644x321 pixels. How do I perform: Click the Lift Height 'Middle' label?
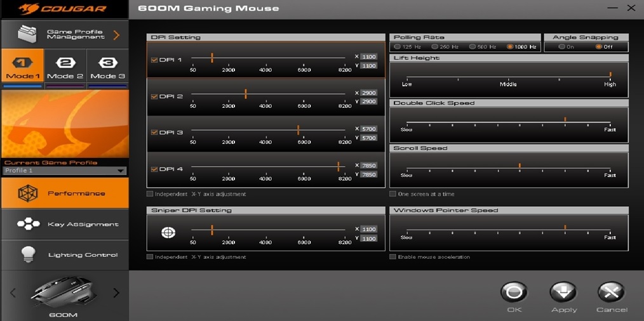click(x=508, y=84)
